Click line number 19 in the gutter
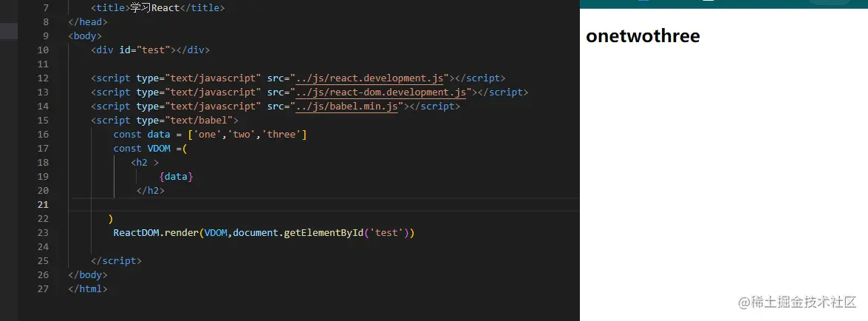Image resolution: width=868 pixels, height=321 pixels. click(43, 177)
